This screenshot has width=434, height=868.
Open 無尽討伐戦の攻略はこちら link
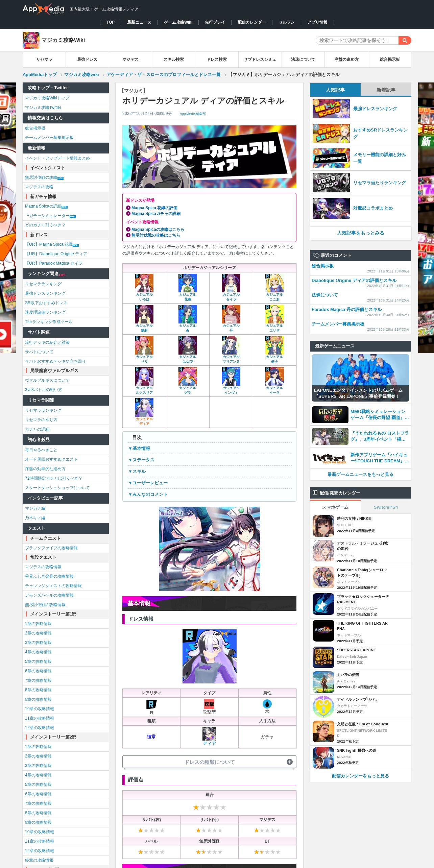(x=155, y=235)
